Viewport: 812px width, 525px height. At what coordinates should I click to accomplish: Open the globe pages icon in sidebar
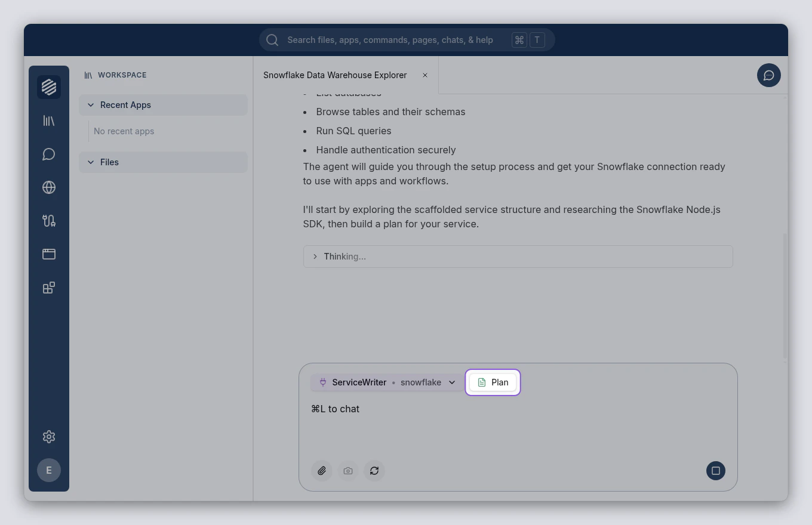pyautogui.click(x=49, y=187)
